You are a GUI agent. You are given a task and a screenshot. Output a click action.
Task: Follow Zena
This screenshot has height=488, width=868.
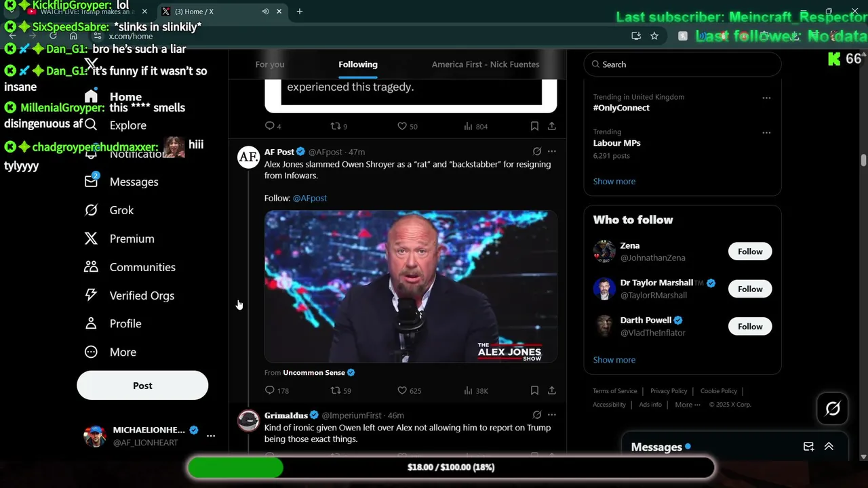pyautogui.click(x=750, y=251)
